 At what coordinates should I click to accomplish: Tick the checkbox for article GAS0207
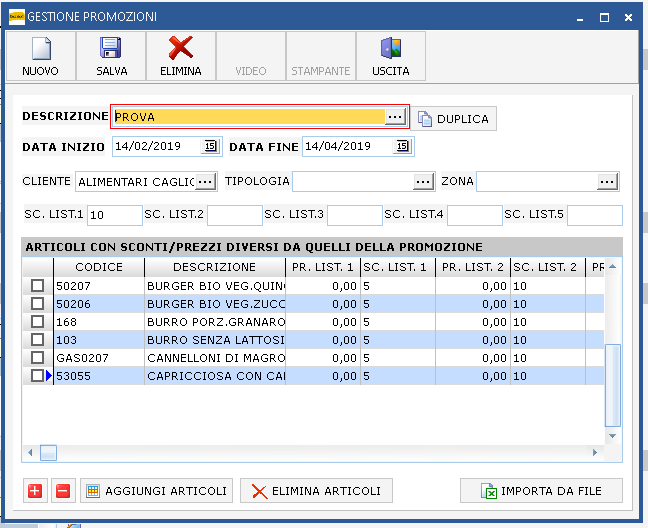38,357
